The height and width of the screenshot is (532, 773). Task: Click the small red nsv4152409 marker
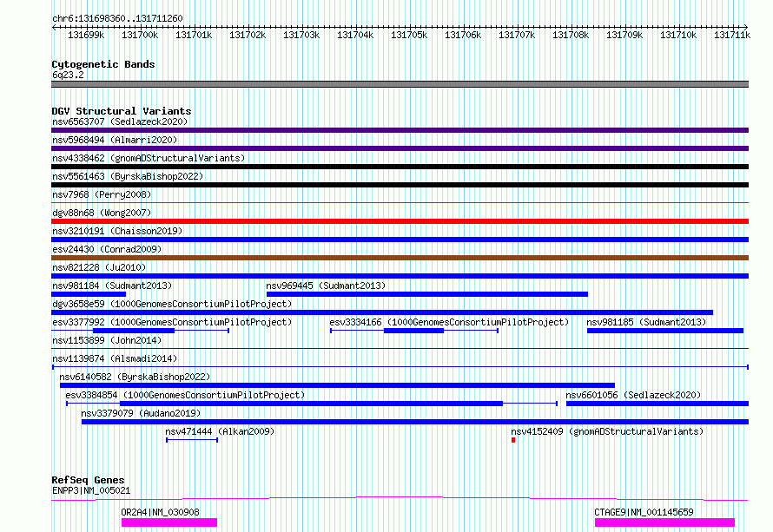(x=513, y=440)
